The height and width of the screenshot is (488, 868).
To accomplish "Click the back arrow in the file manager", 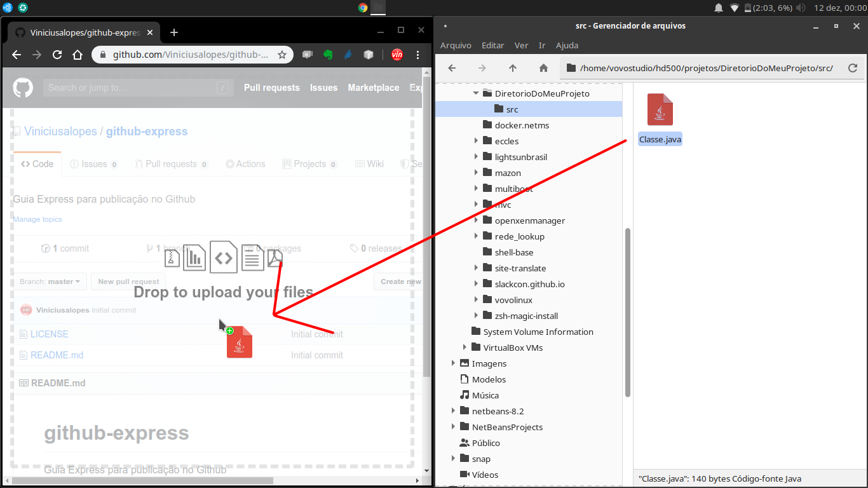I will (x=452, y=68).
